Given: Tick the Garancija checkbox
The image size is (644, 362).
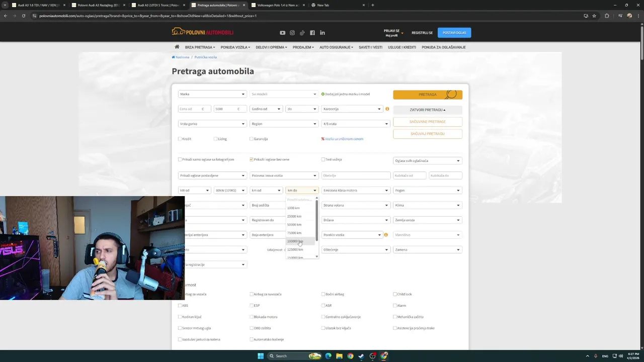Looking at the screenshot, I should [252, 139].
